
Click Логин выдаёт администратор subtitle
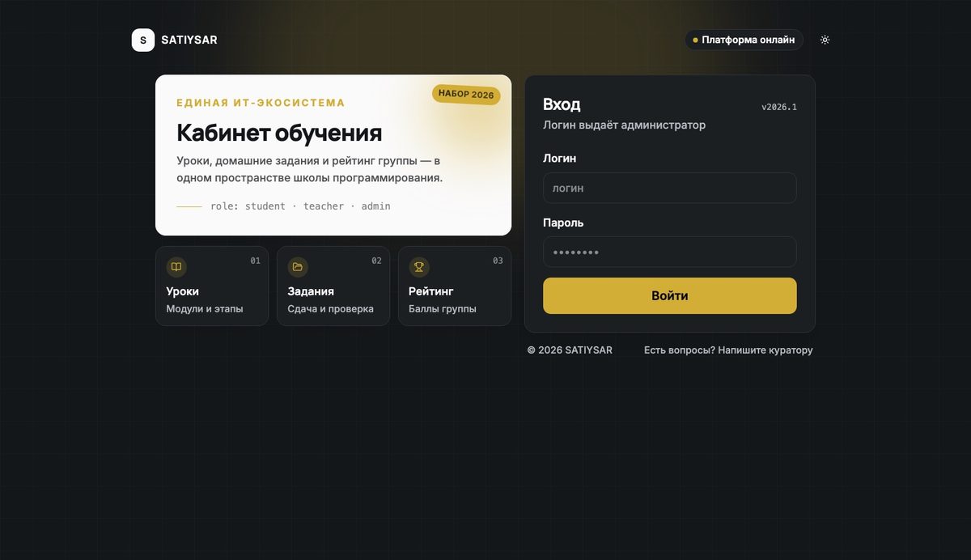624,125
